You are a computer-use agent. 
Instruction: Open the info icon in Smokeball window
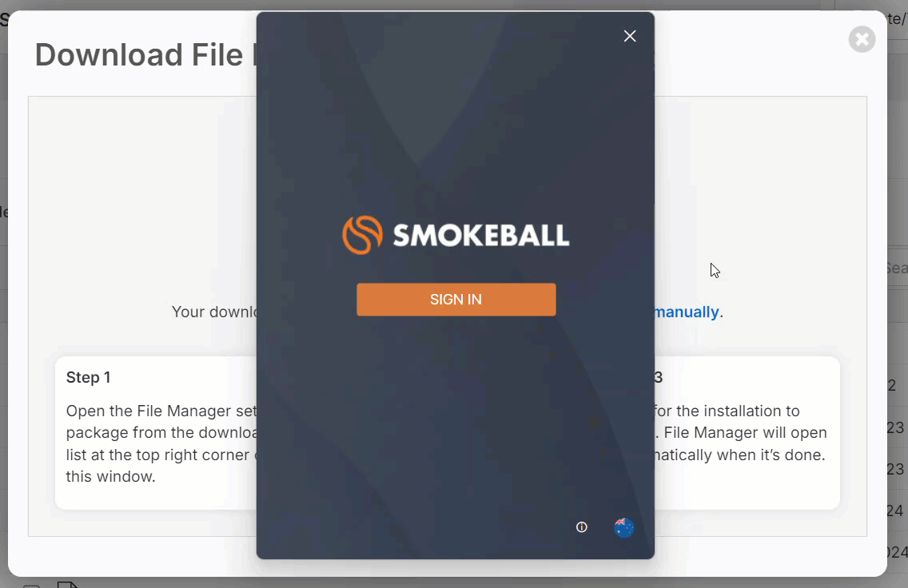[x=581, y=527]
